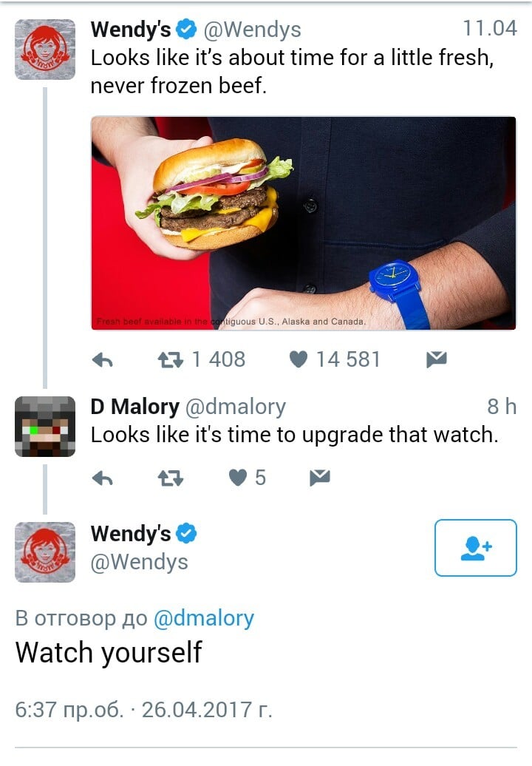This screenshot has height=766, width=532.
Task: Reply to D Malory's tweet
Action: [x=103, y=478]
